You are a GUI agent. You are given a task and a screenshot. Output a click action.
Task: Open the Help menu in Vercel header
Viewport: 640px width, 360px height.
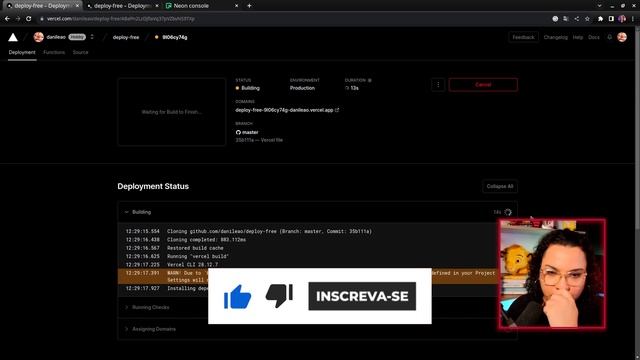[578, 37]
